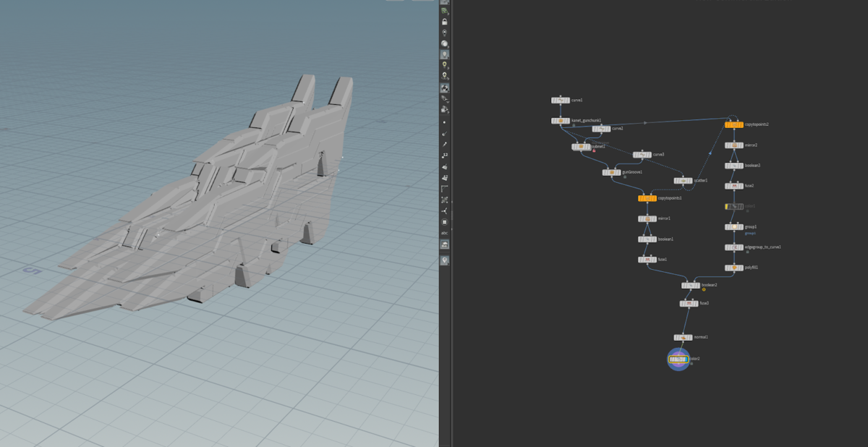868x447 pixels.
Task: Select the orange copytopoints2 node
Action: (734, 124)
